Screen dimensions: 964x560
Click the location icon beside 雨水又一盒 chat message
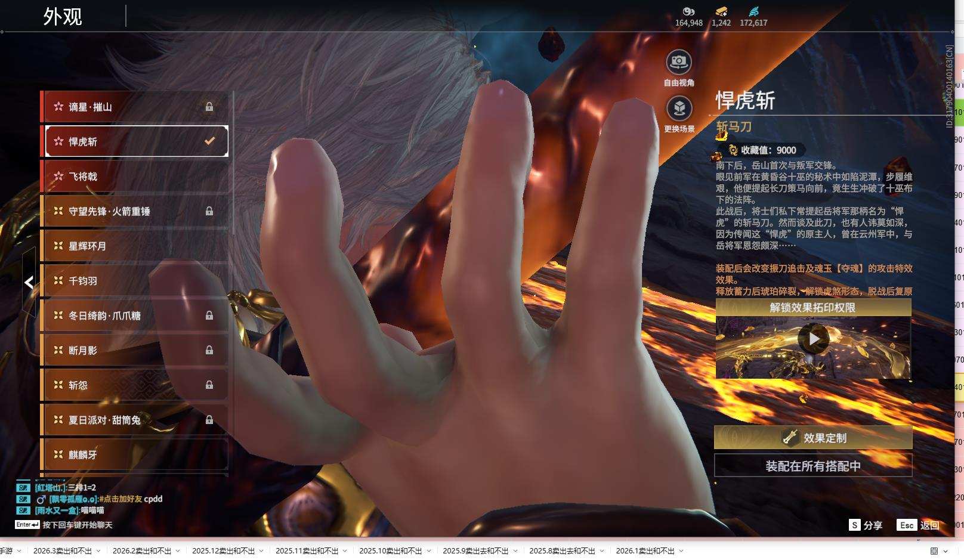(x=23, y=511)
